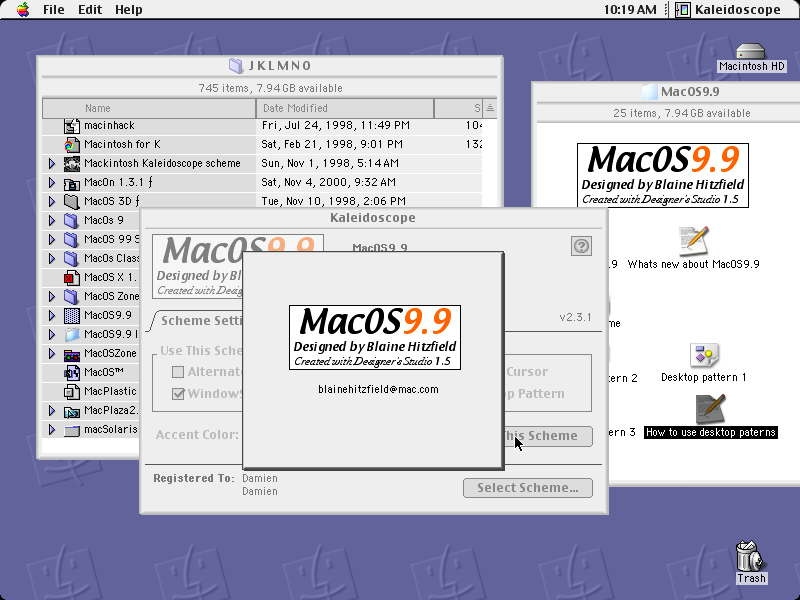Click the 'Registered To:' label

[x=194, y=479]
